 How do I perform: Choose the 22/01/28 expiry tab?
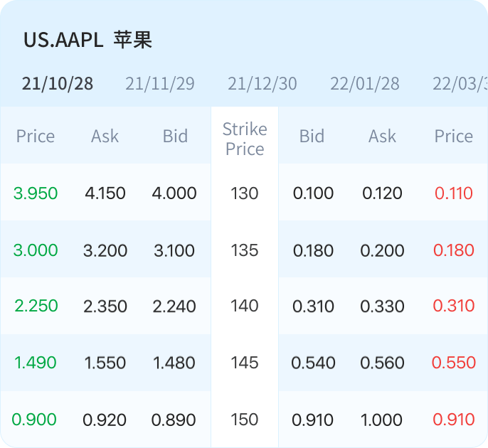(365, 83)
